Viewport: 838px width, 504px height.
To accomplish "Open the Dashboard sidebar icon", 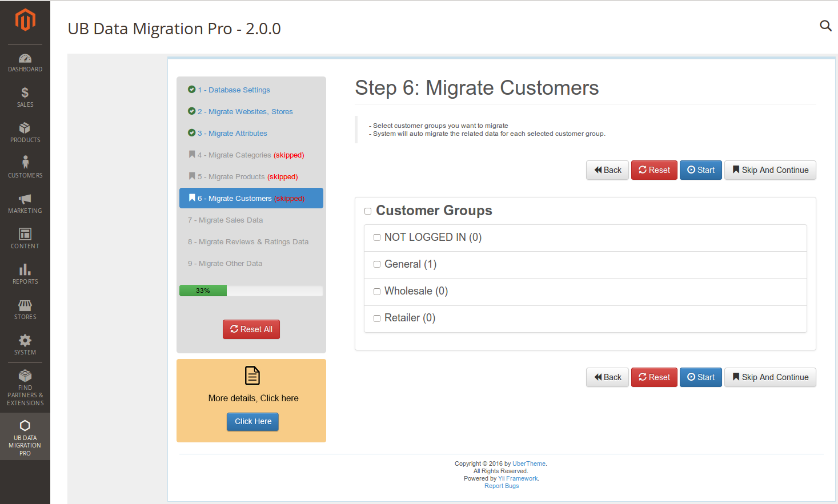I will [25, 58].
